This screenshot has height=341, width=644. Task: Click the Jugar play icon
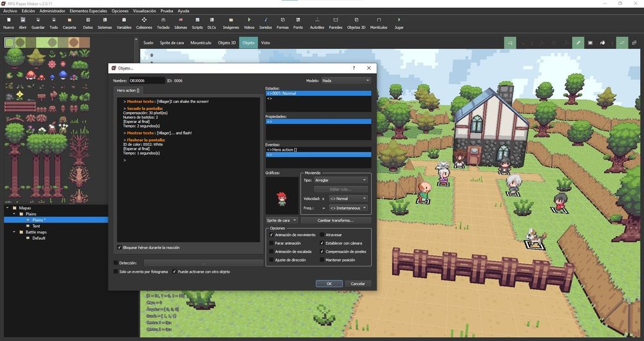tap(399, 19)
